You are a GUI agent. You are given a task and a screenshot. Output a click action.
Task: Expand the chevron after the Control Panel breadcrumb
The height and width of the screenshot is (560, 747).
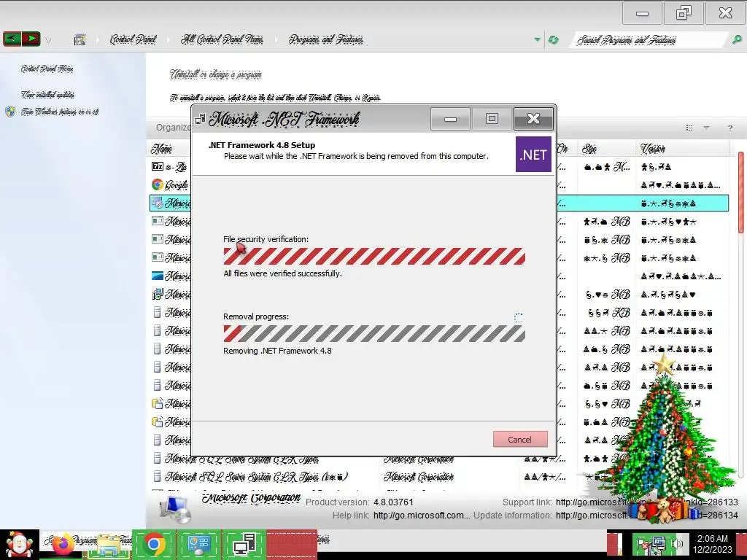pos(169,40)
